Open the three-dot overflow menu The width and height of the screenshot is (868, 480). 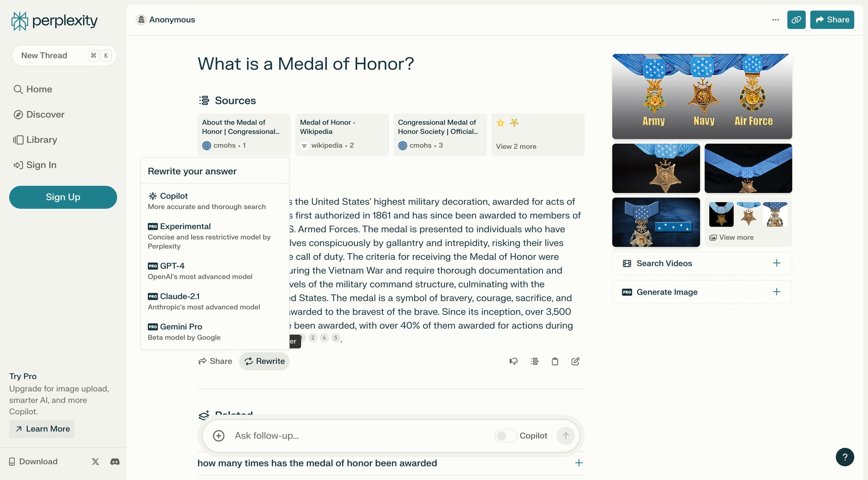tap(775, 19)
